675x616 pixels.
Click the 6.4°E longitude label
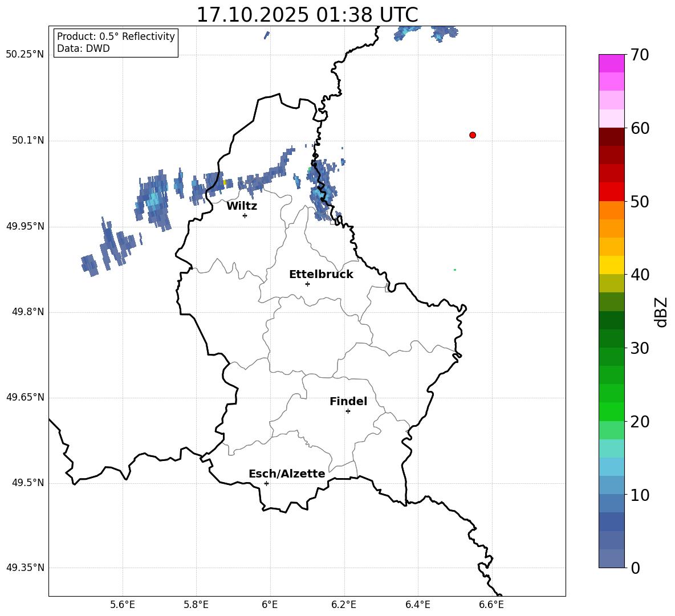(417, 605)
